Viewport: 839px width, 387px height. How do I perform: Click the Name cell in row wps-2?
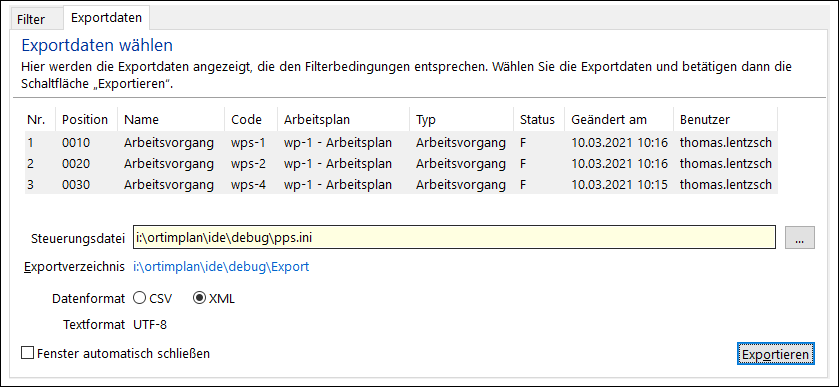169,163
